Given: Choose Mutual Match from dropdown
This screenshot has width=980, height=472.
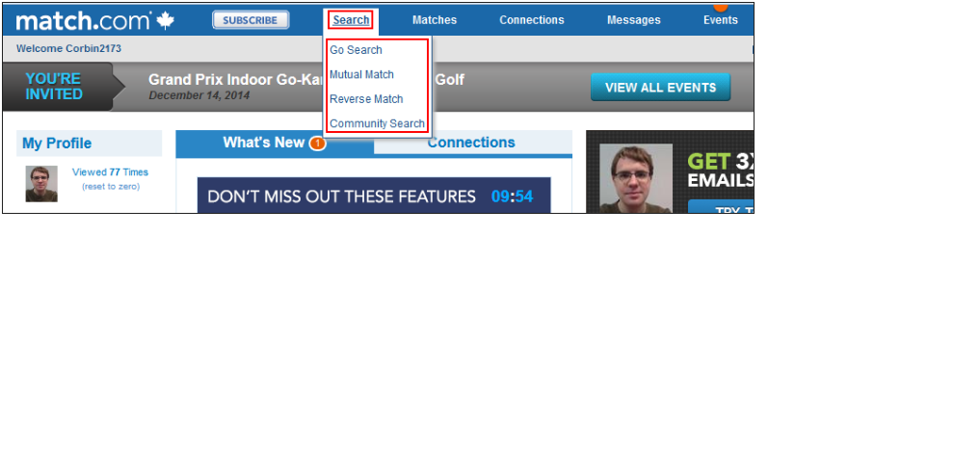Looking at the screenshot, I should pyautogui.click(x=362, y=74).
